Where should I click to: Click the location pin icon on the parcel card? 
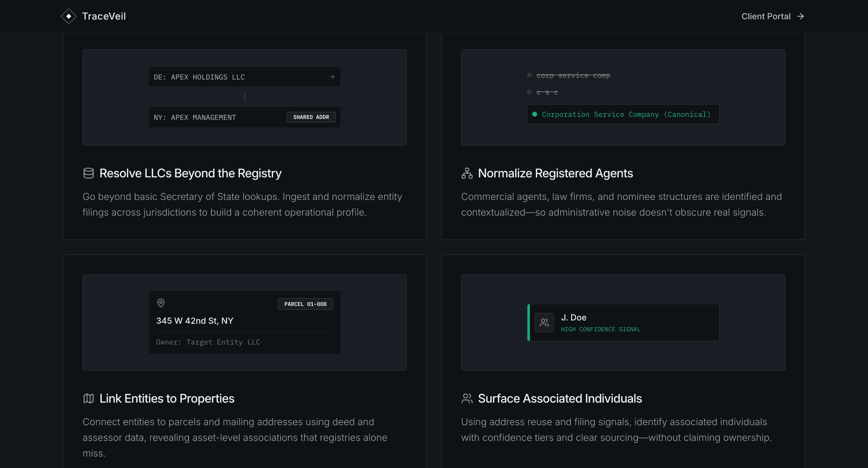coord(161,303)
